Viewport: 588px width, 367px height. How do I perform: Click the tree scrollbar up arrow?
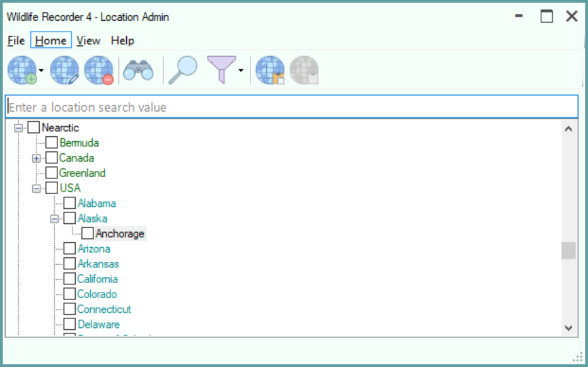[568, 129]
